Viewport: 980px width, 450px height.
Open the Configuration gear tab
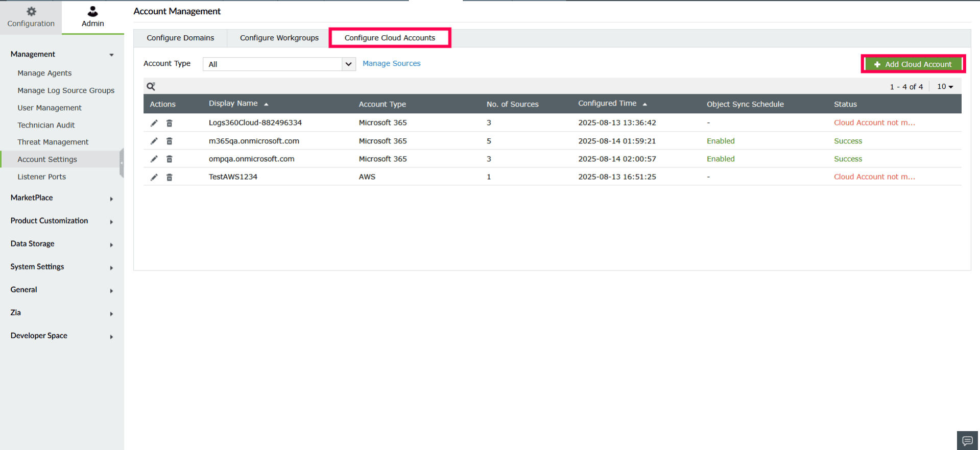[31, 17]
